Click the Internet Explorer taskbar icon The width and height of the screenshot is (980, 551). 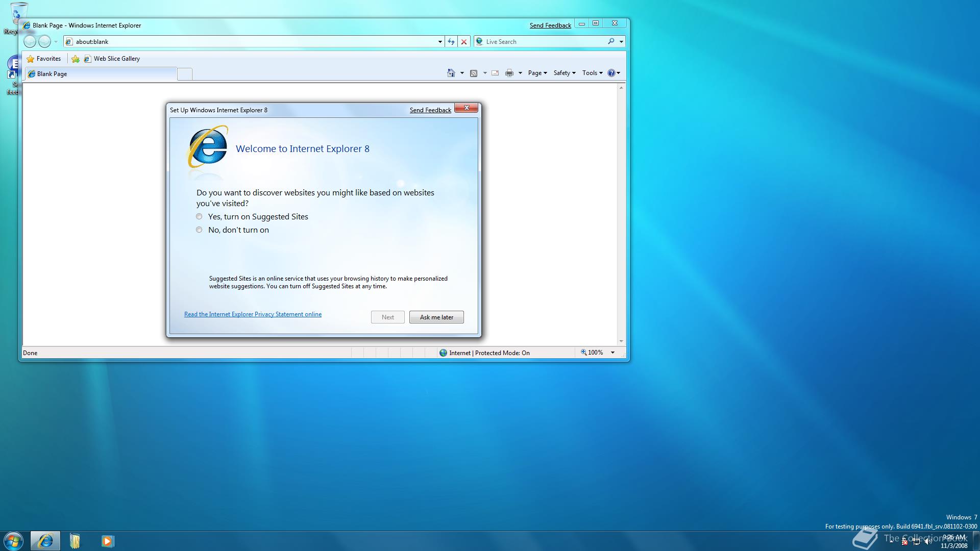[45, 541]
